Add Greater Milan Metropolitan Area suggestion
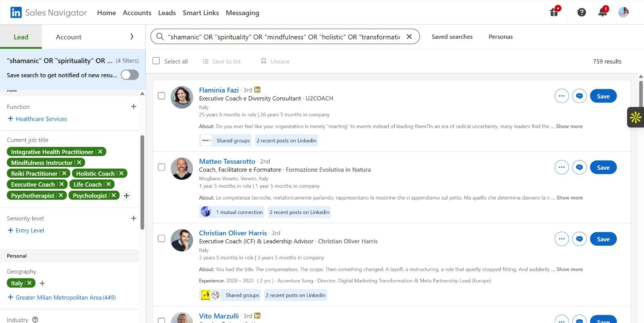 click(x=62, y=297)
